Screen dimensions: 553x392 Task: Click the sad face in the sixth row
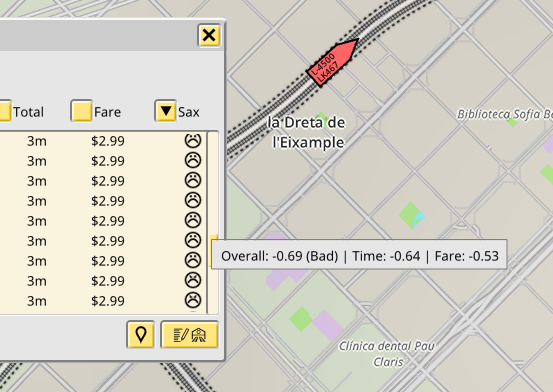click(x=193, y=241)
